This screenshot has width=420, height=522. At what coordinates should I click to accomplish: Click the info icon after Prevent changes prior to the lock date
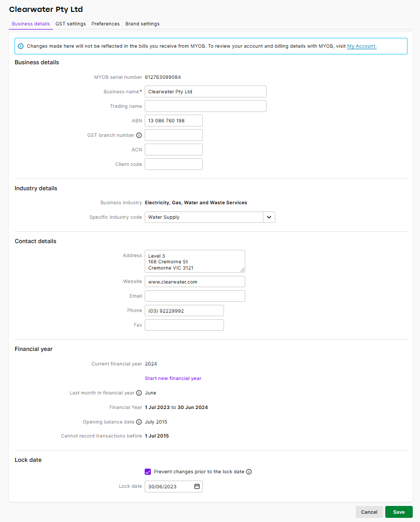coord(249,472)
